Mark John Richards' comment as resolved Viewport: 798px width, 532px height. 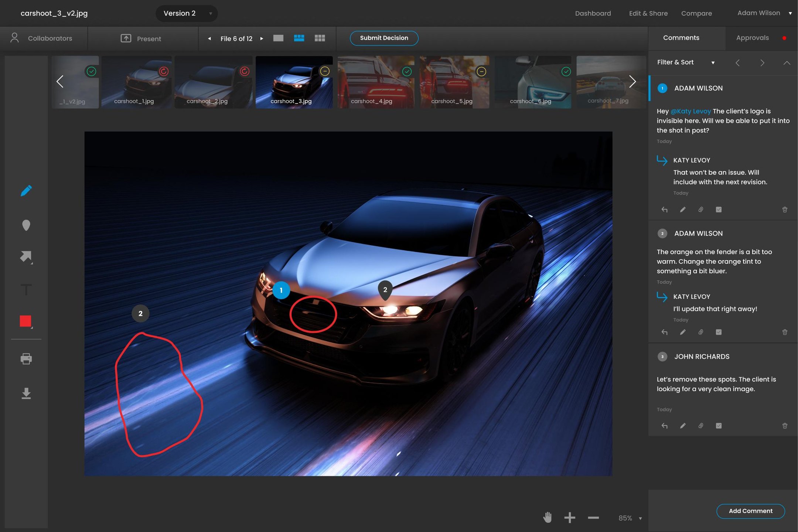(719, 426)
